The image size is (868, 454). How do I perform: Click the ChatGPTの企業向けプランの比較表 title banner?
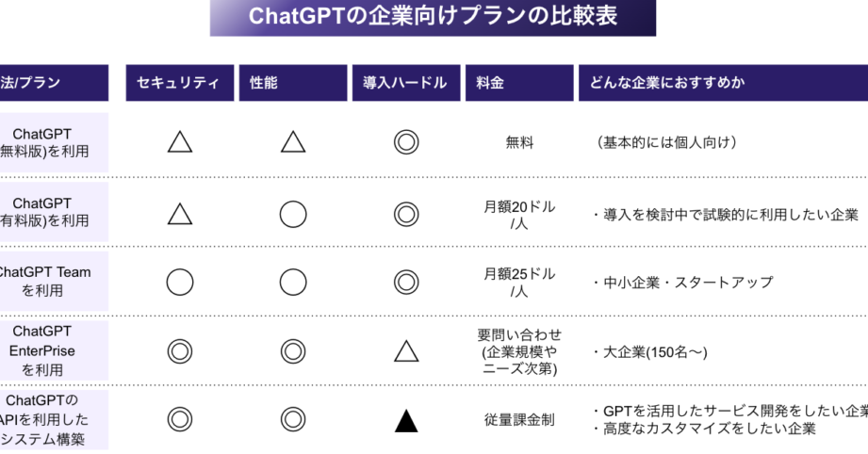coord(433,17)
